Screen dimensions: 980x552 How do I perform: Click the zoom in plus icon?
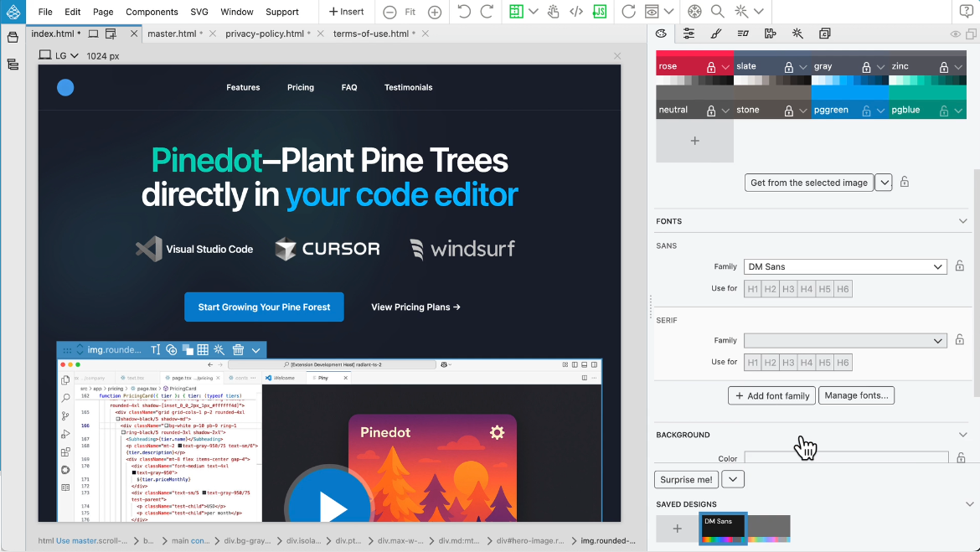pos(435,12)
